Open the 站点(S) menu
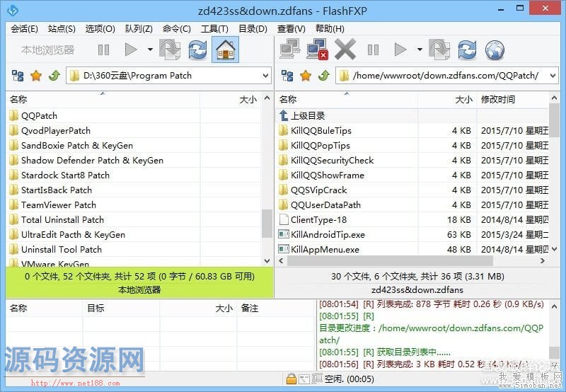 (62, 29)
